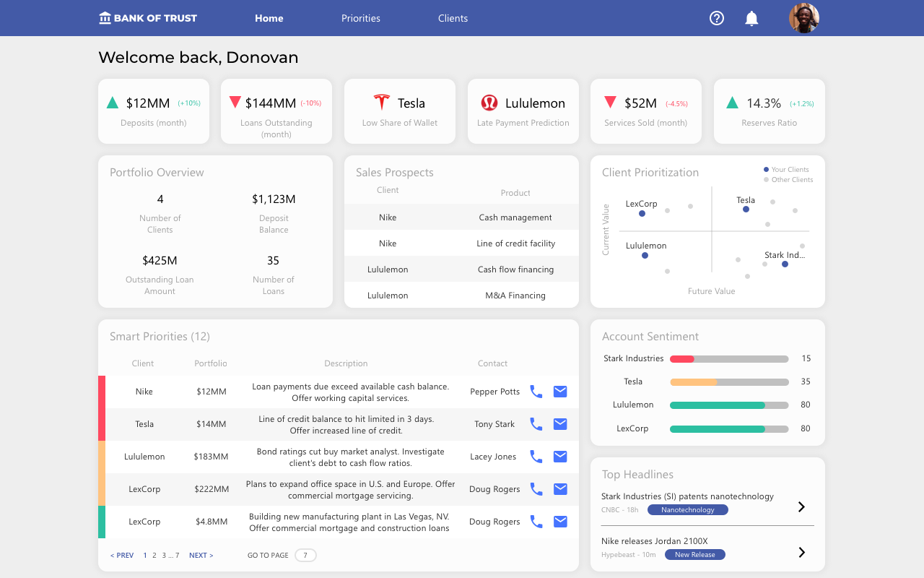Click the Go To Page input box

(x=305, y=556)
